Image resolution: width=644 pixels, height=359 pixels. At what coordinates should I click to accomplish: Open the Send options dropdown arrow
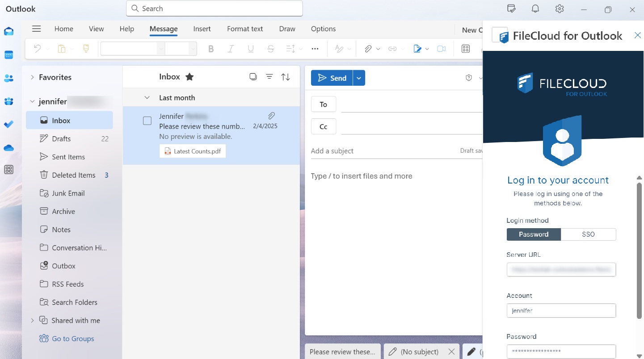click(x=359, y=78)
